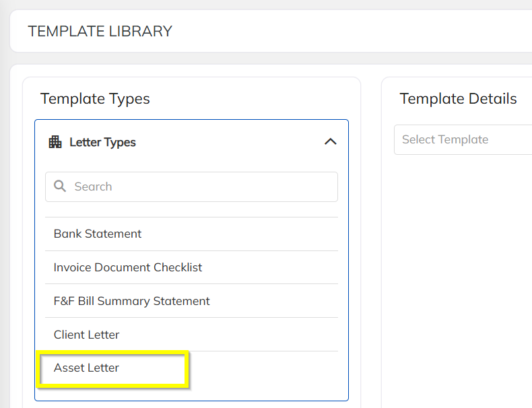This screenshot has height=408, width=532.
Task: Collapse the Letter Types section chevron
Action: click(x=330, y=142)
